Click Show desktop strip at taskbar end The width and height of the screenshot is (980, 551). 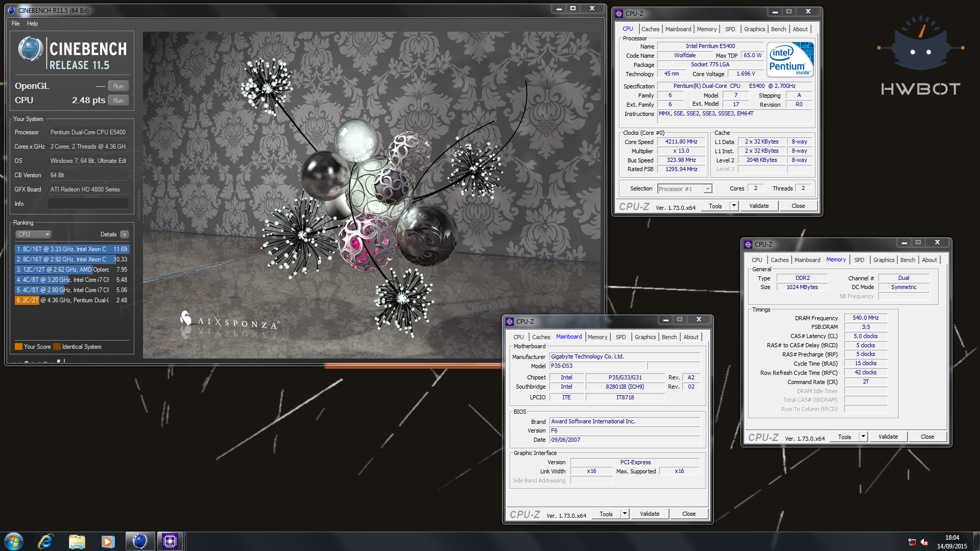click(x=976, y=541)
